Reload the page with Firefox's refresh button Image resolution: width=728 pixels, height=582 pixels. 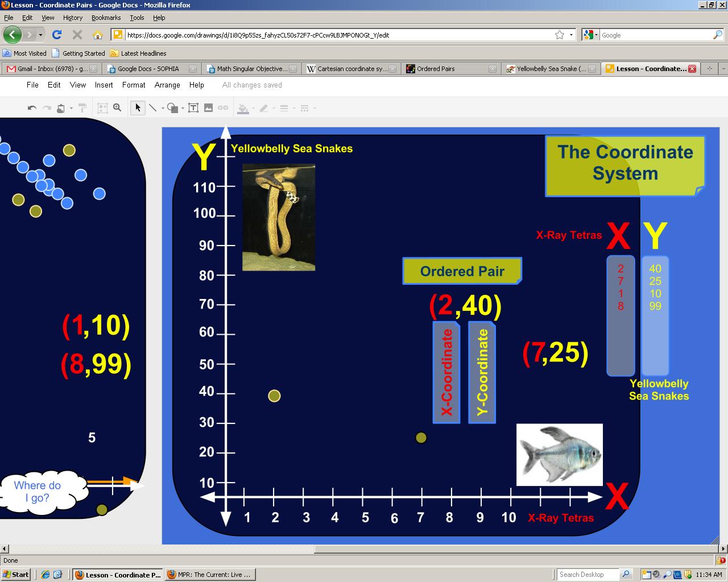click(x=57, y=35)
